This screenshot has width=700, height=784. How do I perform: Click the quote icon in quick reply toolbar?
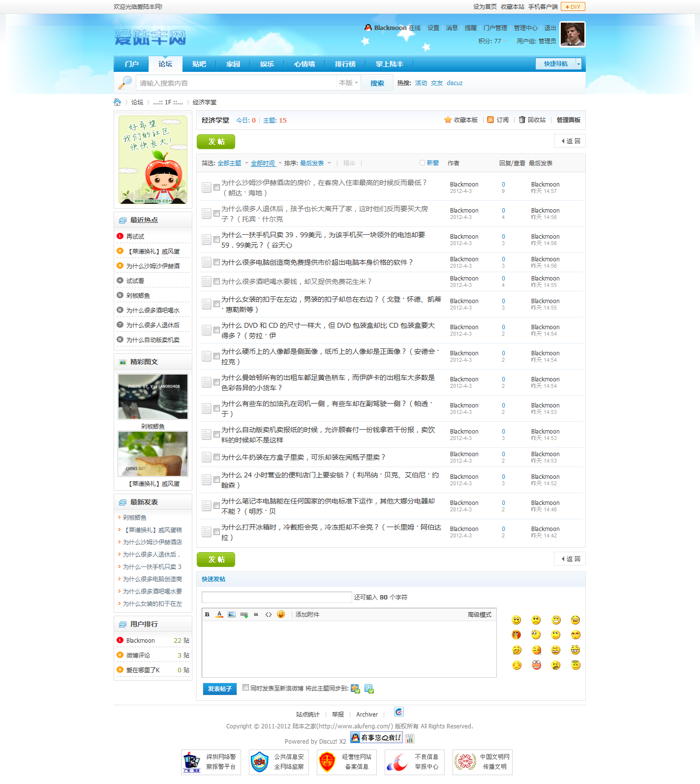pos(256,614)
